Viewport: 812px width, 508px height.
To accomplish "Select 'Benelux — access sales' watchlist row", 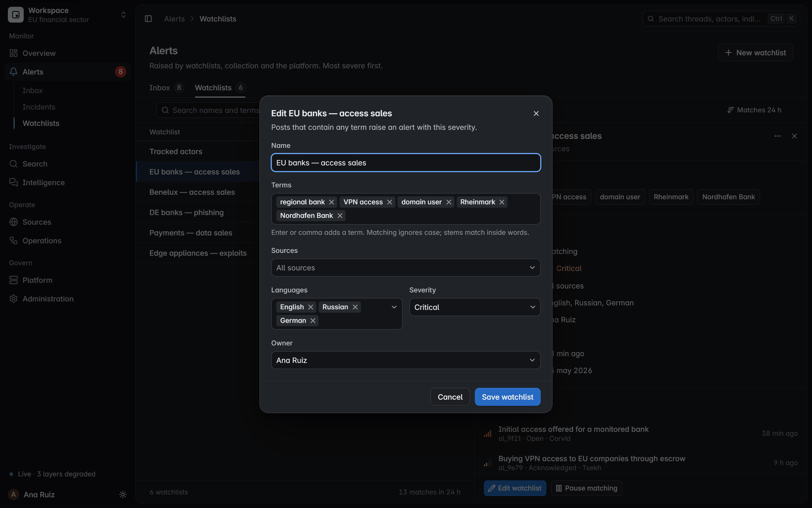I will tap(198, 192).
